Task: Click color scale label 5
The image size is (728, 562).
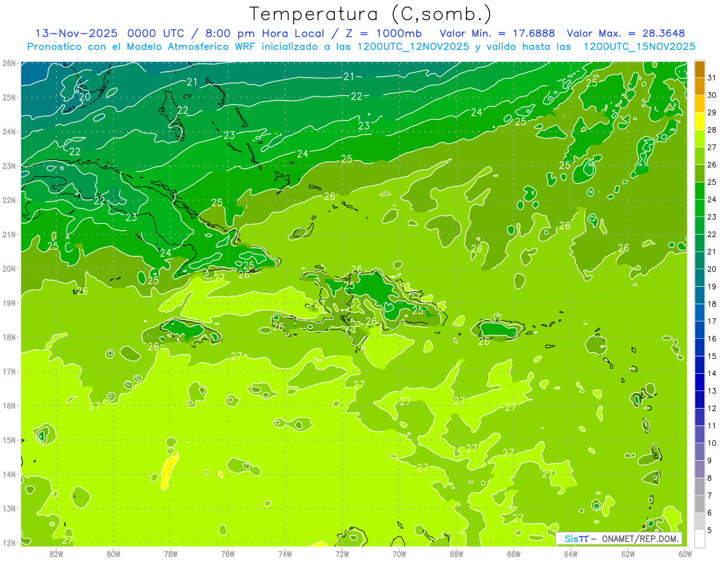Action: point(710,530)
